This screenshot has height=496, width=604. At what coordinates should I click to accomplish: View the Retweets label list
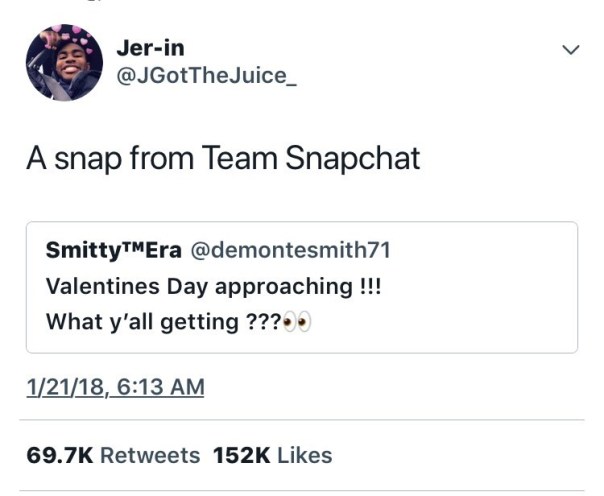pyautogui.click(x=149, y=455)
